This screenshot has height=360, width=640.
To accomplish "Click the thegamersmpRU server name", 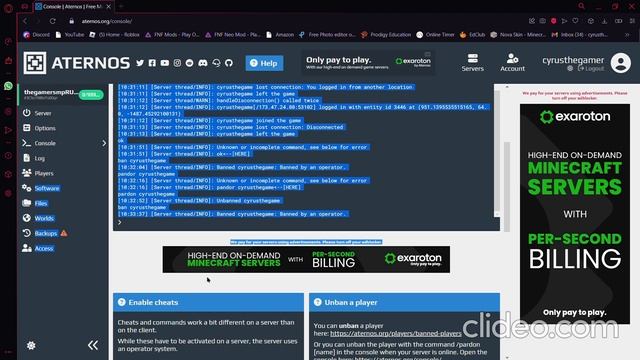I will [x=50, y=92].
